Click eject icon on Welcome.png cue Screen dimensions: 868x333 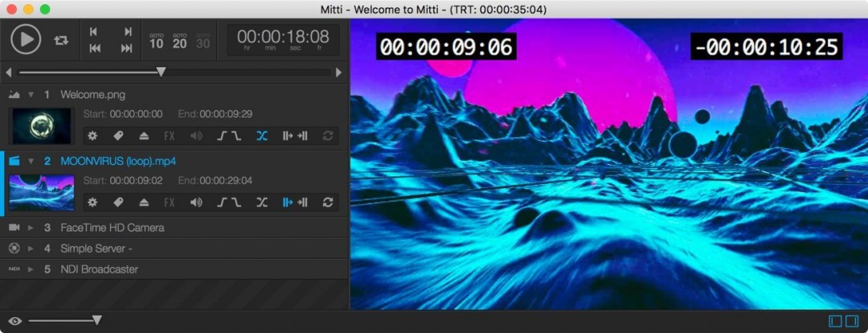(144, 136)
